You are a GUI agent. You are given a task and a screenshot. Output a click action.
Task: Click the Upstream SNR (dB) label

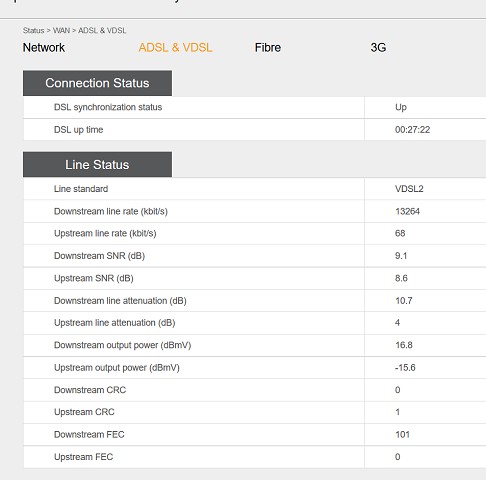[x=94, y=278]
